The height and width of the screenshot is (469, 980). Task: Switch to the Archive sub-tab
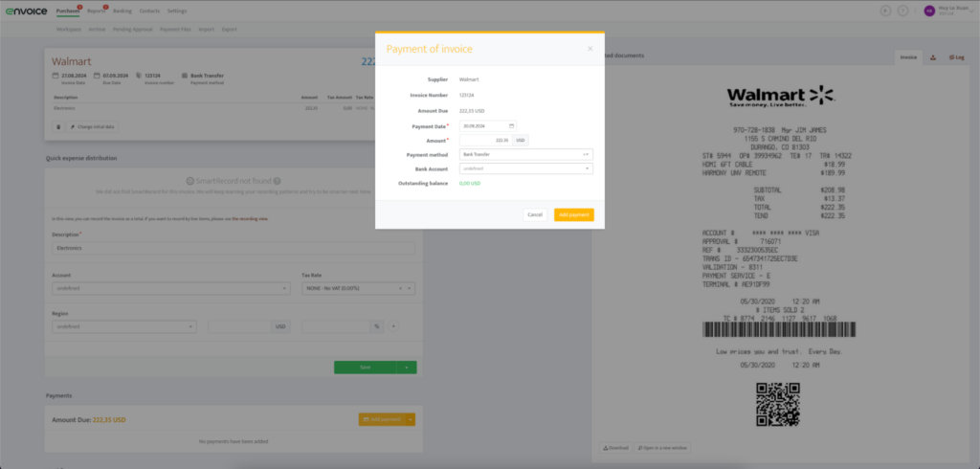[97, 29]
